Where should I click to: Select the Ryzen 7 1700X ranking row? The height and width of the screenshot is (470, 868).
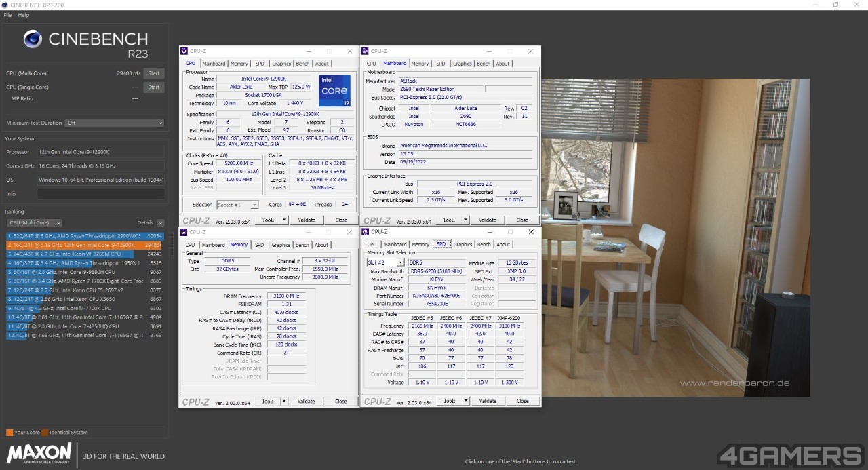click(85, 281)
